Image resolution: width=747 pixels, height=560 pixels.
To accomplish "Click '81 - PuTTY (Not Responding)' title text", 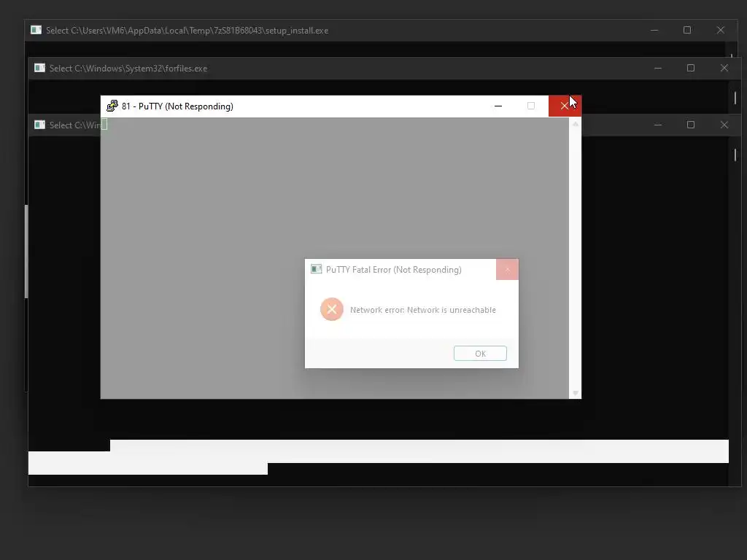I will 178,106.
